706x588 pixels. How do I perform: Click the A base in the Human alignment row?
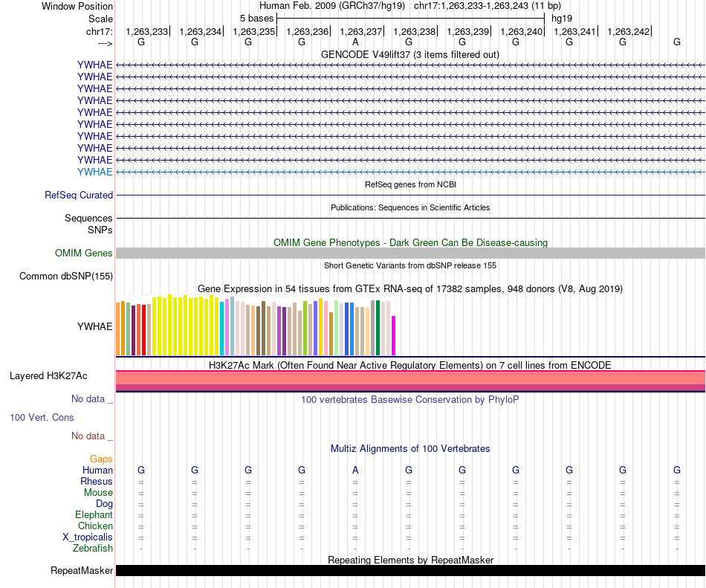click(355, 470)
